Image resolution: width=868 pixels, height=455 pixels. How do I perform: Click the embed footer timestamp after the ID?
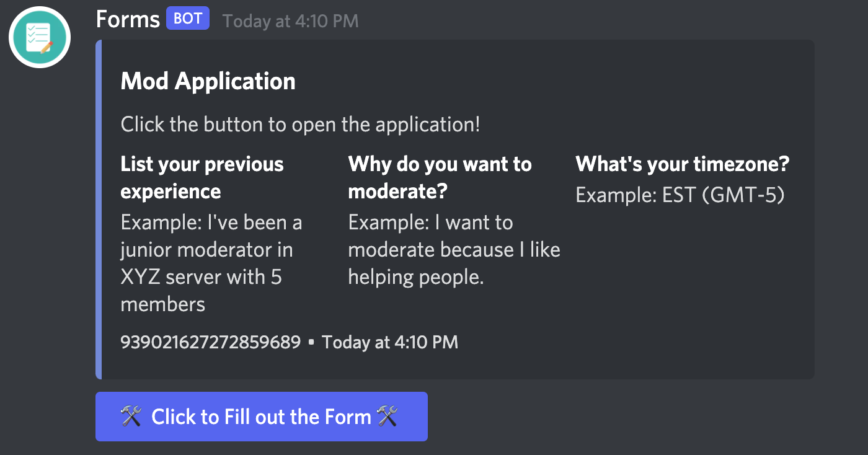pyautogui.click(x=390, y=342)
